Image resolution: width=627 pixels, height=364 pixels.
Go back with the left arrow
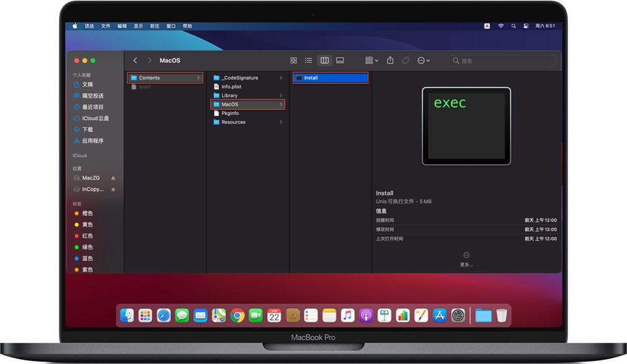point(135,60)
